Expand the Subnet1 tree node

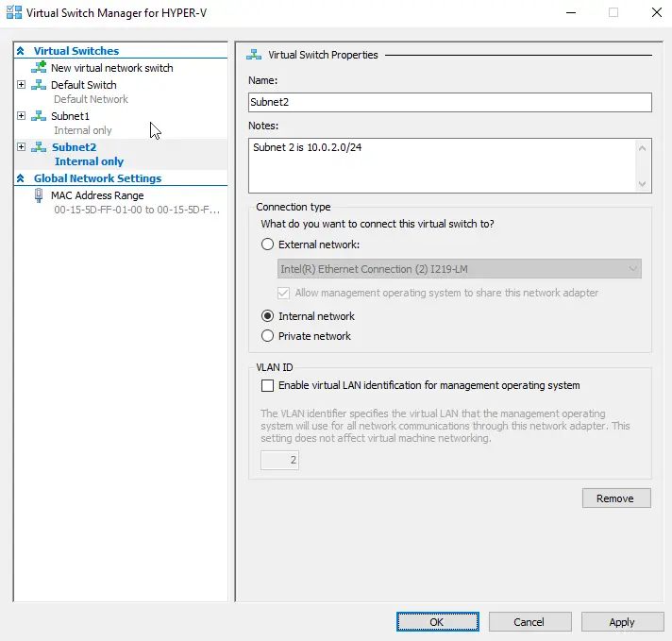[x=21, y=116]
